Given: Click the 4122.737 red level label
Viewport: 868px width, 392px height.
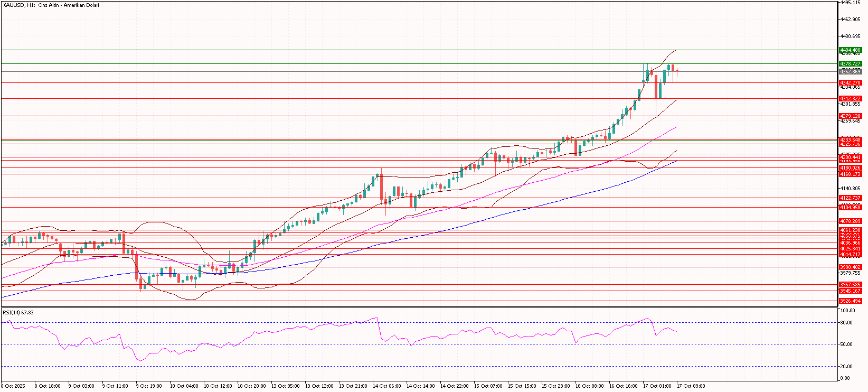Looking at the screenshot, I should [x=850, y=198].
